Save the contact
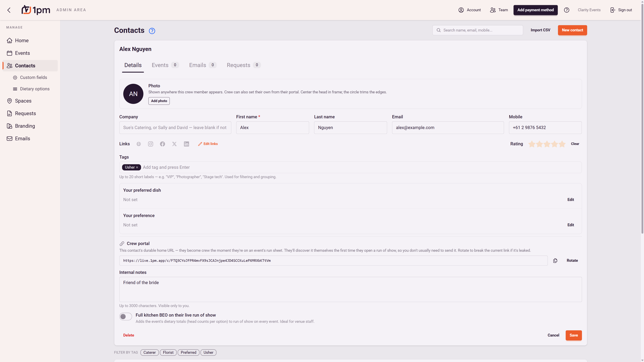644x362 pixels. tap(574, 335)
